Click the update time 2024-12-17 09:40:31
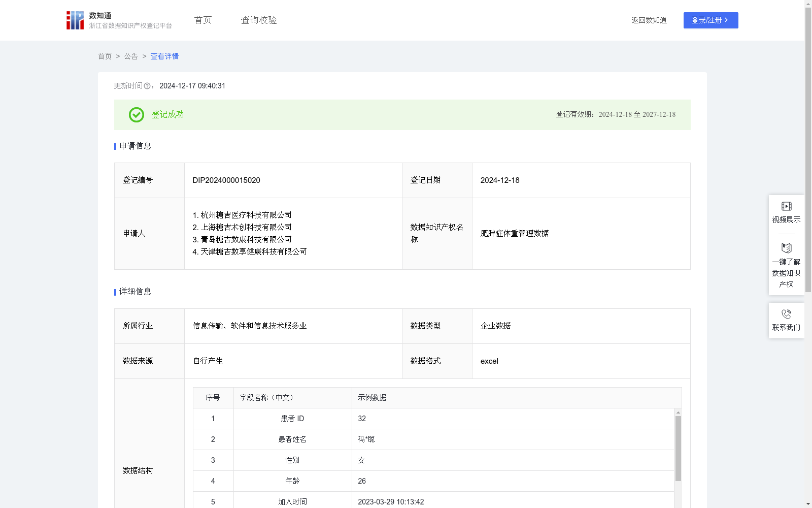The image size is (812, 508). click(x=192, y=86)
